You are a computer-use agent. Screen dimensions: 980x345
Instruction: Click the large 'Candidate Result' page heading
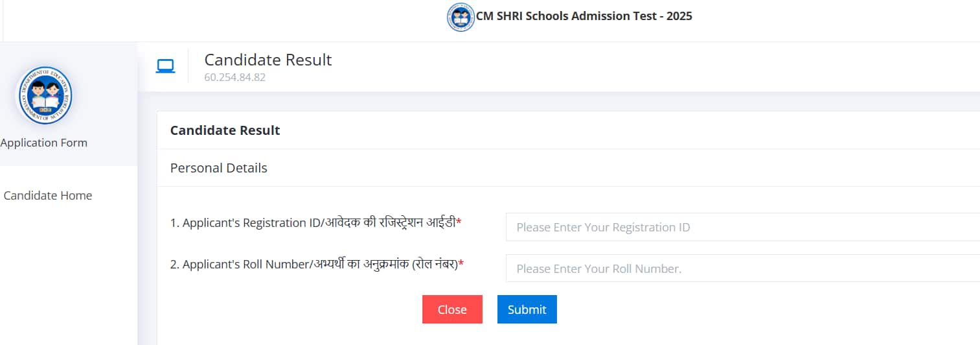point(268,60)
